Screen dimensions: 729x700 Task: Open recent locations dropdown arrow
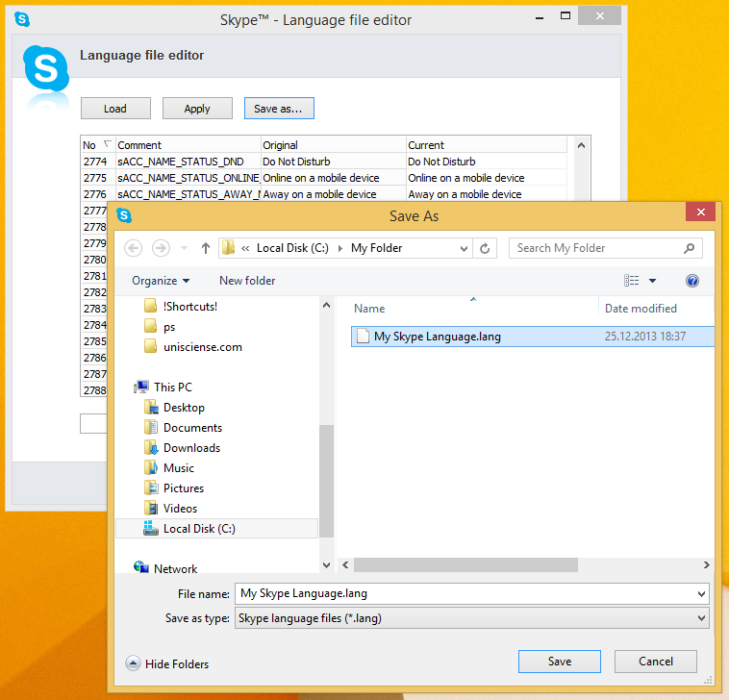click(184, 248)
